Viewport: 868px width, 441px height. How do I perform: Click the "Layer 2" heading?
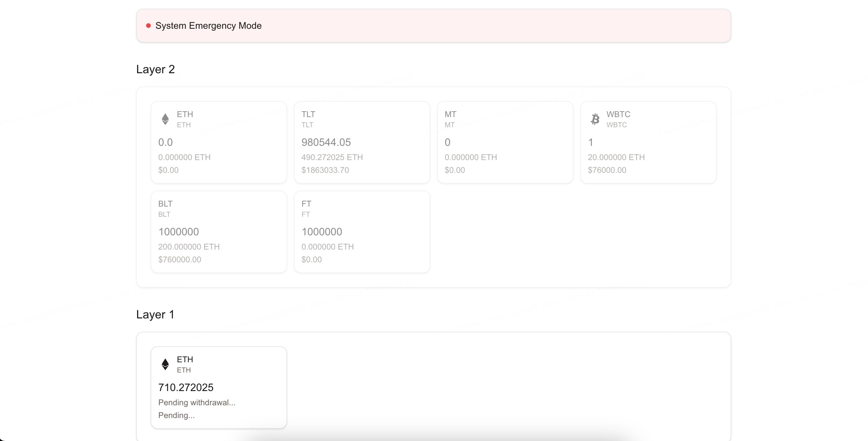point(155,69)
